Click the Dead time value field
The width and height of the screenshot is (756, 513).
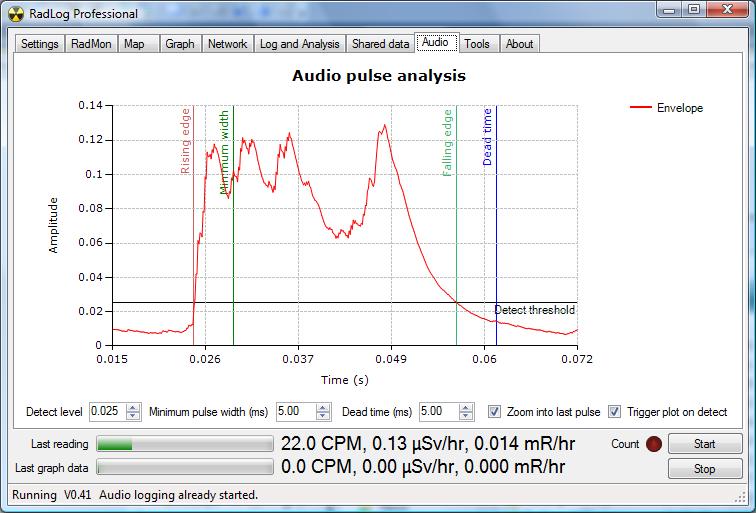tap(437, 412)
